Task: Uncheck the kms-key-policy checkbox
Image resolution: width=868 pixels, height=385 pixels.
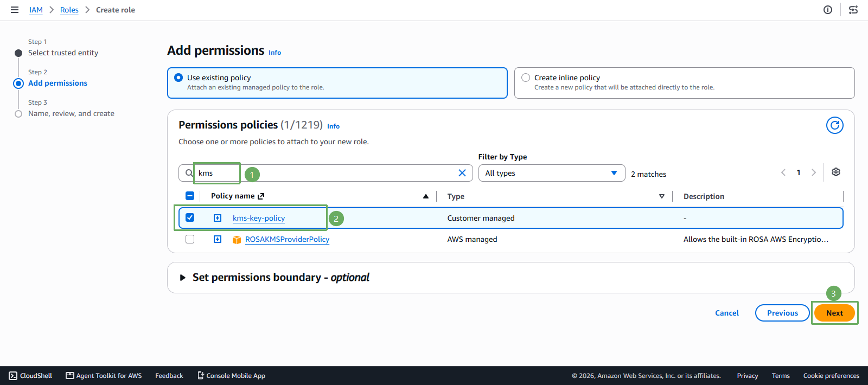Action: [x=190, y=217]
